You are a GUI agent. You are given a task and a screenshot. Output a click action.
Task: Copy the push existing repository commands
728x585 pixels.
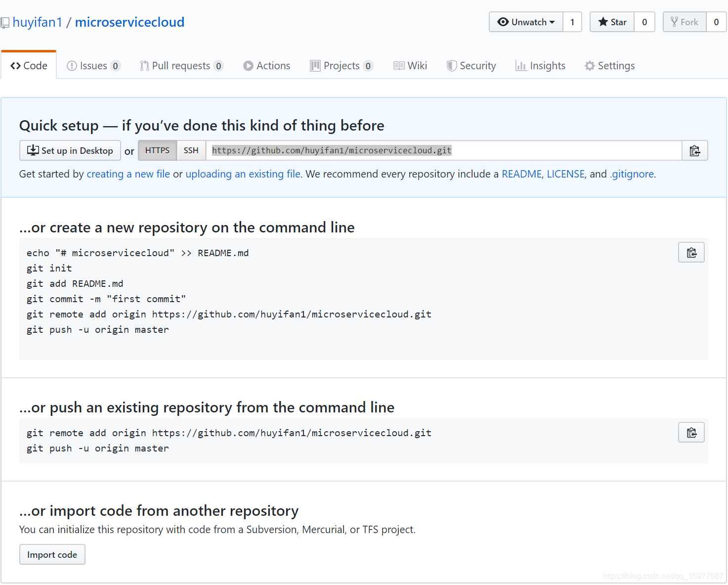point(691,433)
